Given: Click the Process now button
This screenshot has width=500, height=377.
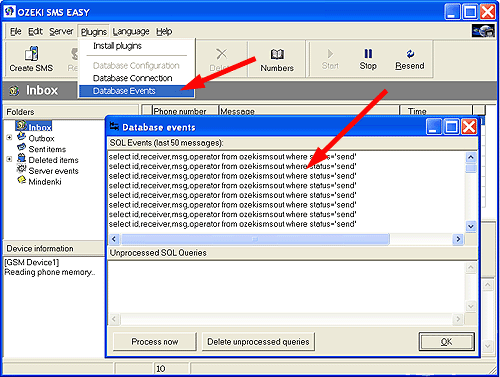Looking at the screenshot, I should (155, 342).
